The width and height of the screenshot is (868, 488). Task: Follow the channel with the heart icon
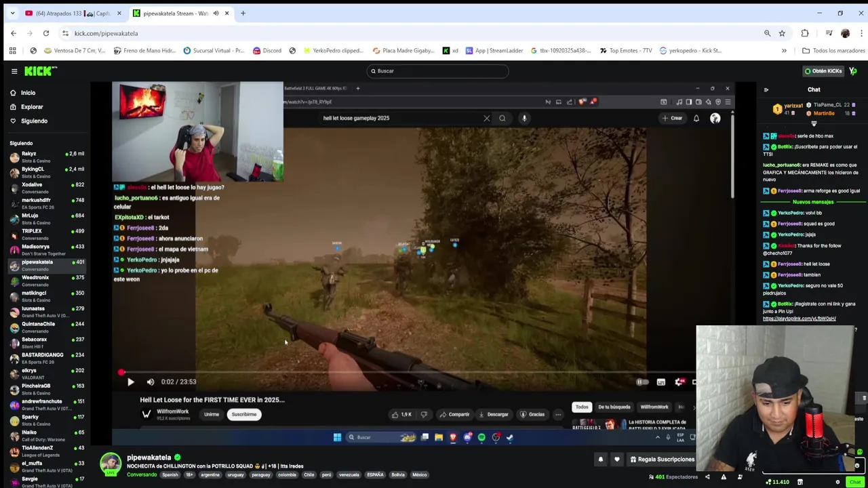616,460
